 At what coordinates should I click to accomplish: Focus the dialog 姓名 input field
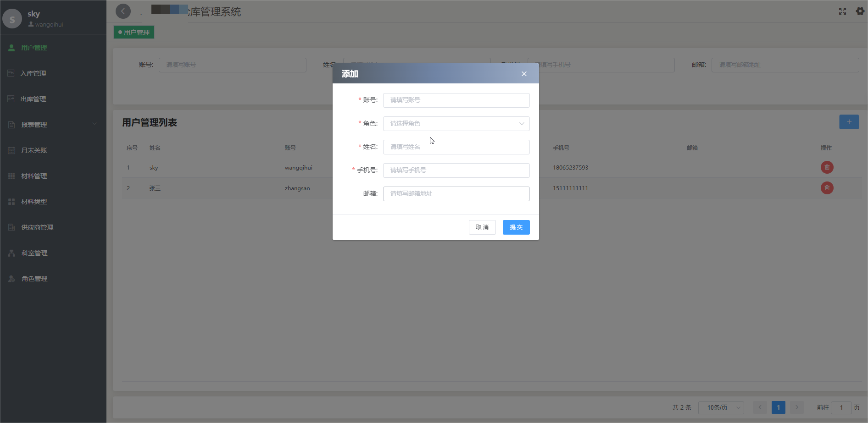pos(456,147)
